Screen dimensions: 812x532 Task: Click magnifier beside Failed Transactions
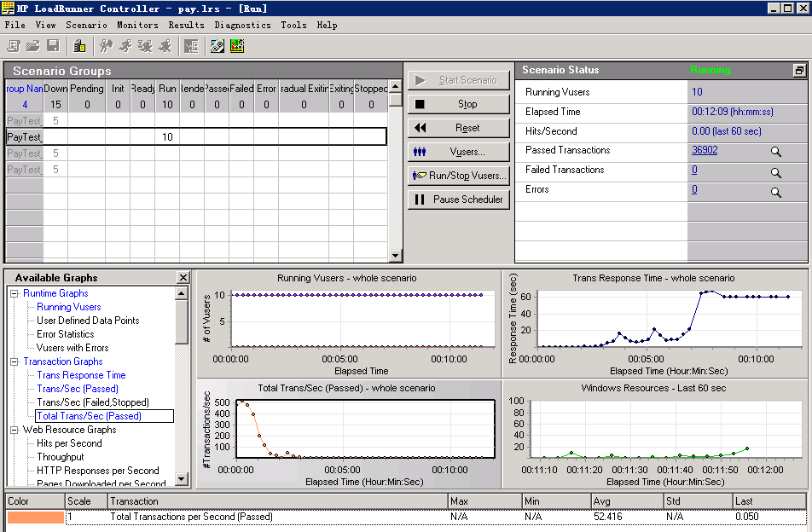[x=775, y=172]
